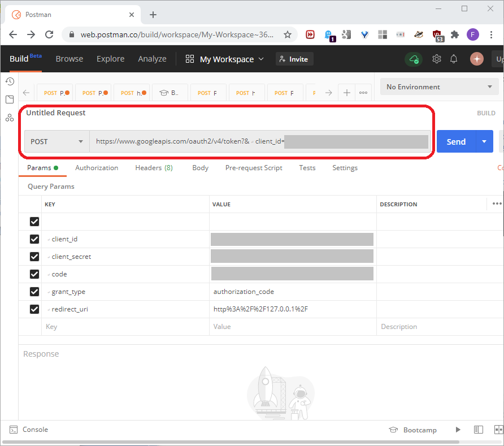Click the blue Send button
This screenshot has height=446, width=504.
coord(456,141)
